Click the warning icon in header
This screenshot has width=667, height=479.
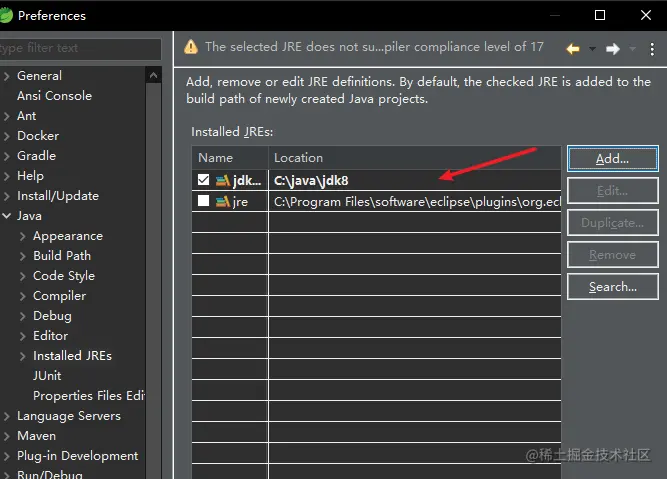pyautogui.click(x=191, y=47)
